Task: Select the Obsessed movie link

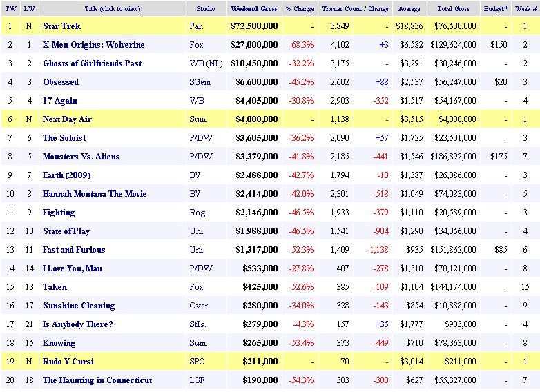Action: 60,82
